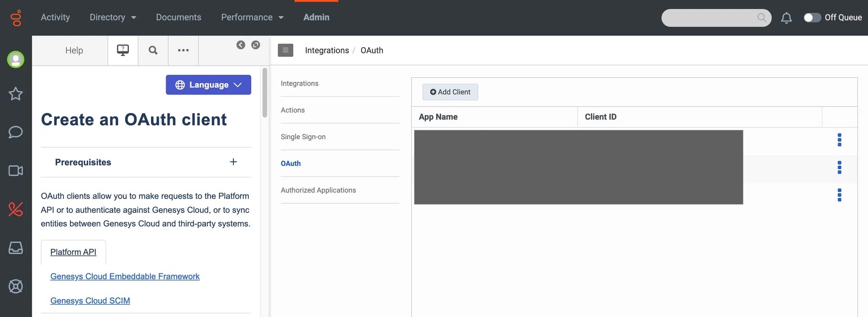
Task: Select OAuth in the admin sidebar
Action: coord(290,164)
